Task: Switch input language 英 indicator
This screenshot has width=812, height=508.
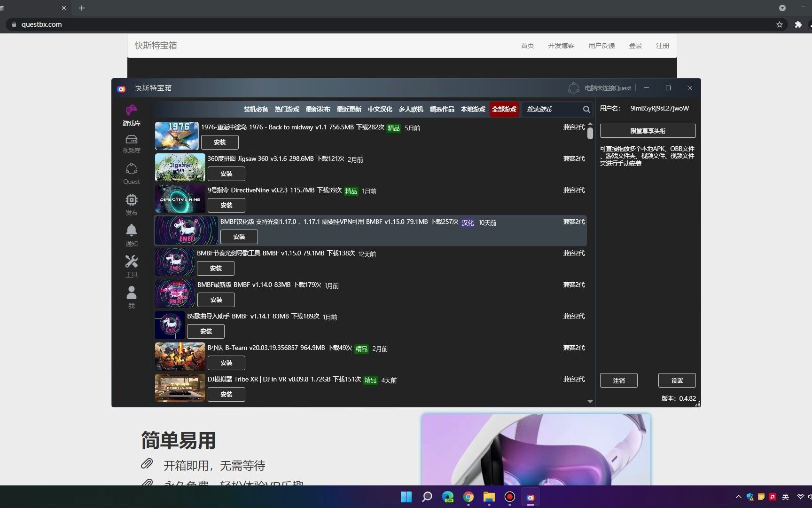Action: pyautogui.click(x=786, y=497)
